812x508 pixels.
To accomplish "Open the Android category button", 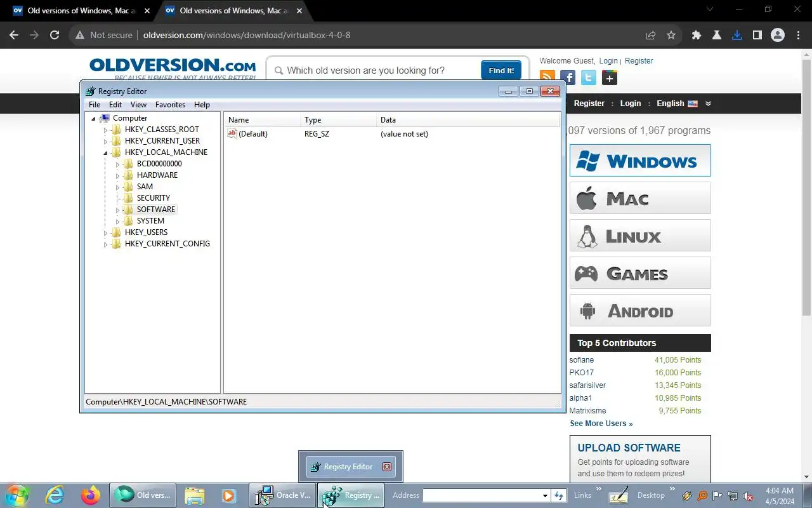I will click(640, 311).
